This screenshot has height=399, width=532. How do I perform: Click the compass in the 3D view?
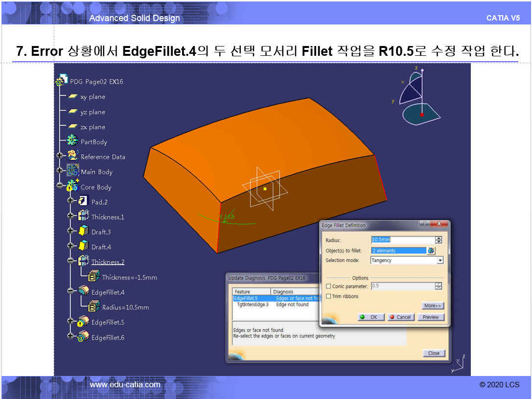click(x=417, y=97)
